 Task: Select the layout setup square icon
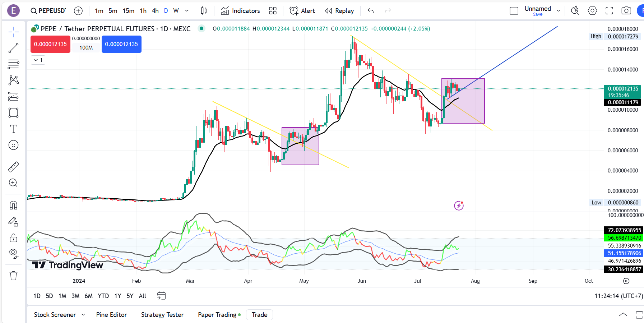(514, 11)
